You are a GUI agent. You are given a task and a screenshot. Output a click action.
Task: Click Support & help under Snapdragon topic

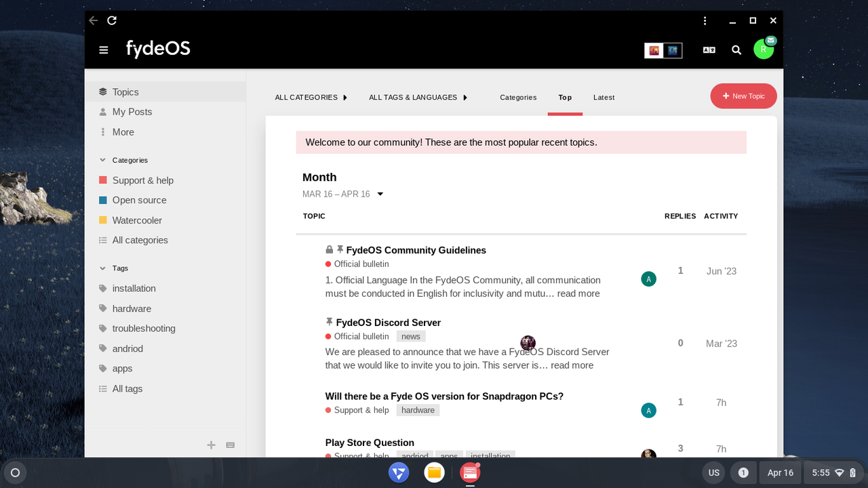(x=357, y=410)
